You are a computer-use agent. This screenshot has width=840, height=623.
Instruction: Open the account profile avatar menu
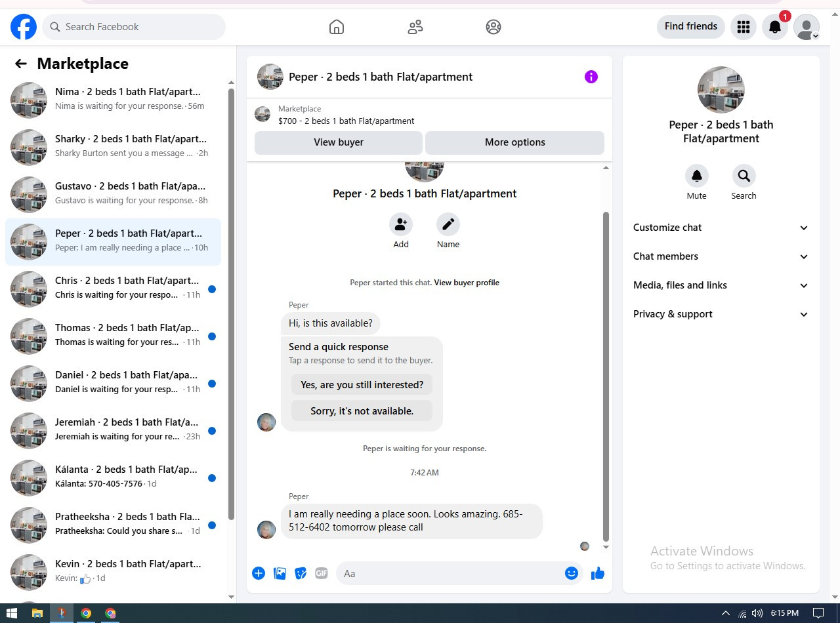[x=807, y=27]
